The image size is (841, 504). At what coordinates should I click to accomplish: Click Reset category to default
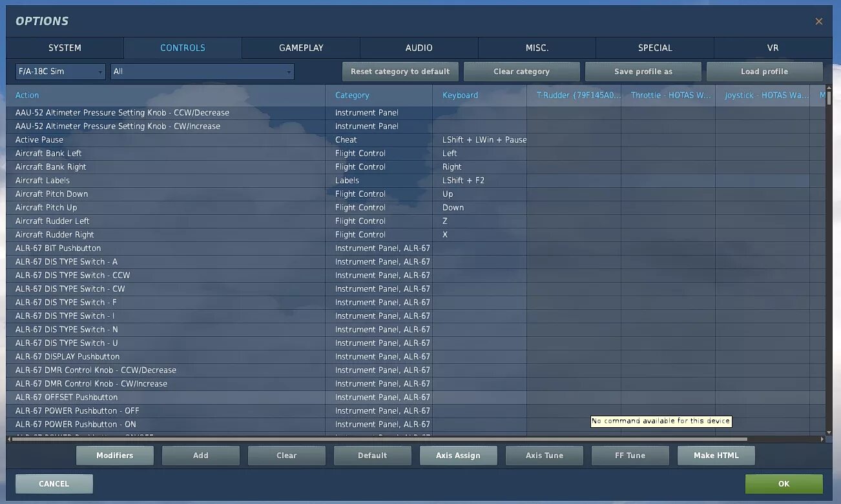click(x=400, y=72)
